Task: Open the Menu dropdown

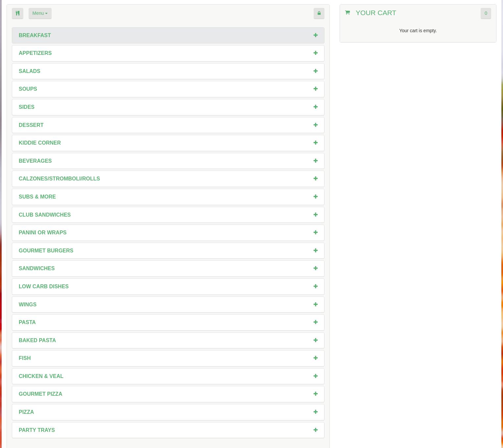Action: coord(40,13)
